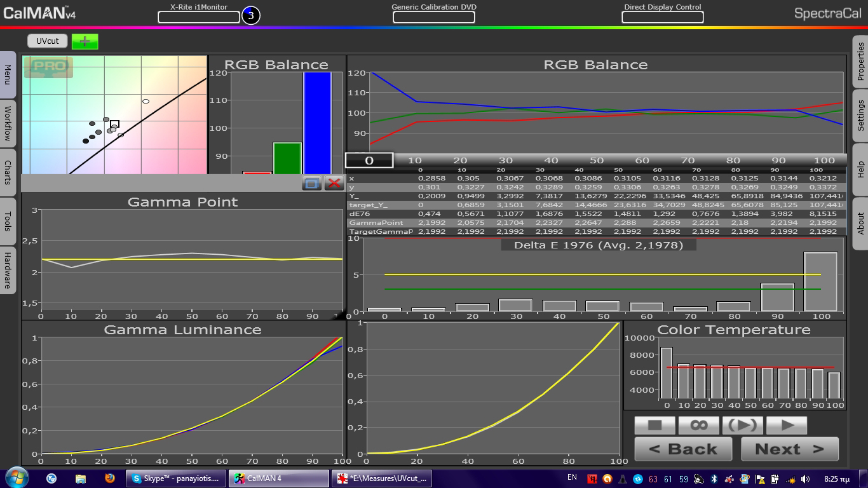Maximize data panel with blue square icon
This screenshot has width=868, height=488.
(311, 183)
